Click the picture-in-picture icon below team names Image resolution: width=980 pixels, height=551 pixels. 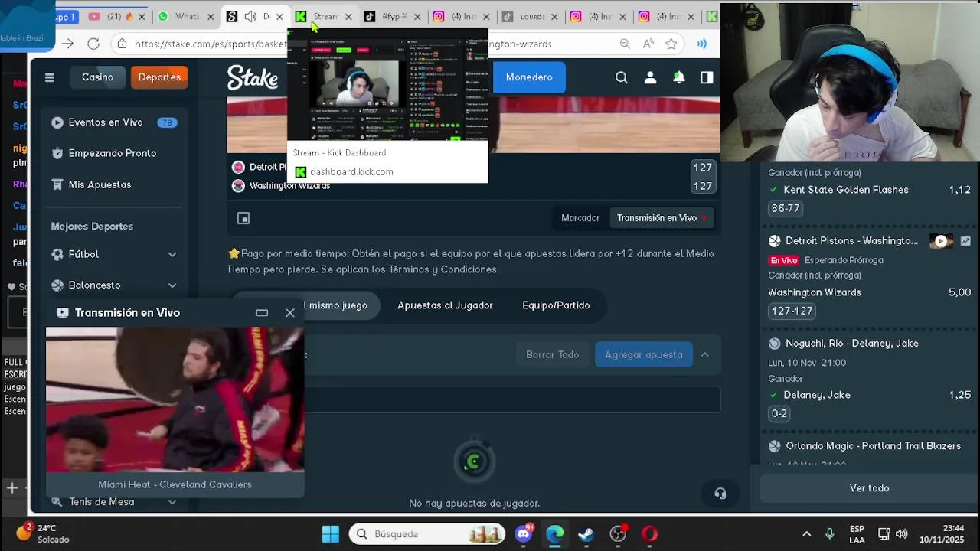tap(243, 218)
